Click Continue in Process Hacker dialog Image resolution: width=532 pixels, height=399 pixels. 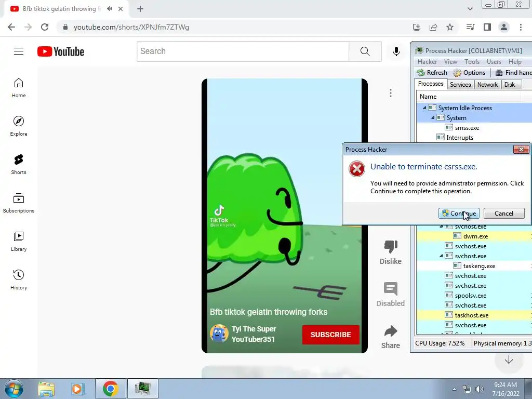(x=459, y=214)
